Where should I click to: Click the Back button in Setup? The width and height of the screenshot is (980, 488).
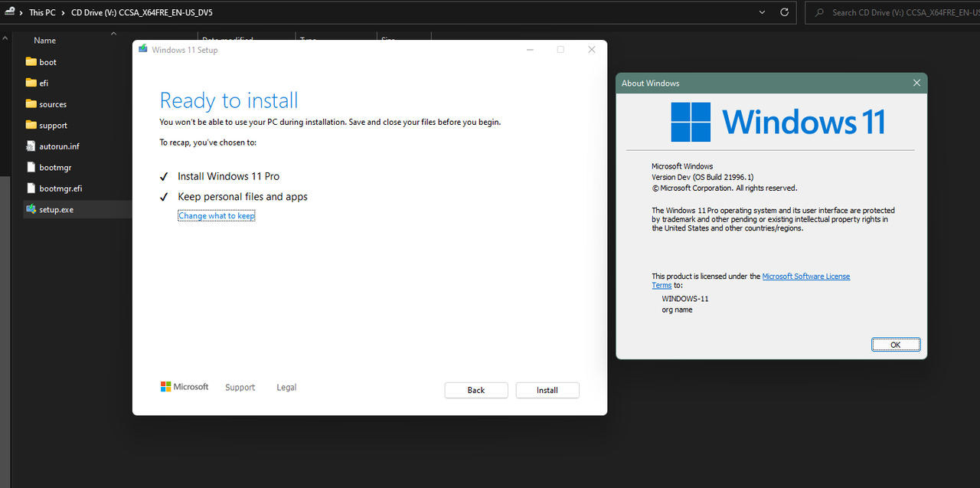coord(476,390)
